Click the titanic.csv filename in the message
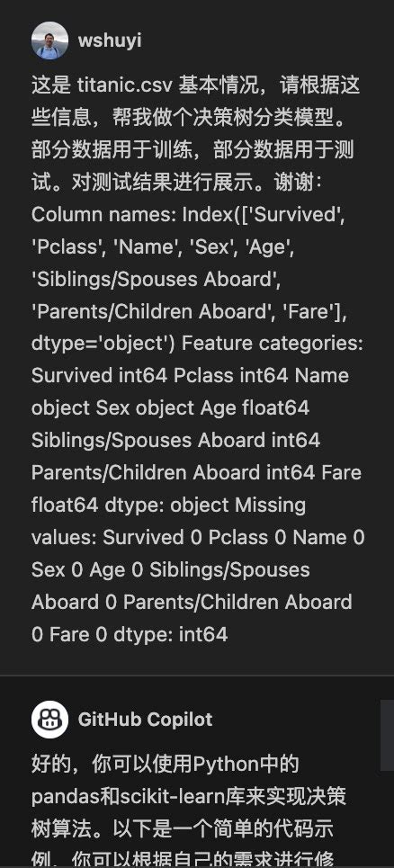 pyautogui.click(x=126, y=85)
